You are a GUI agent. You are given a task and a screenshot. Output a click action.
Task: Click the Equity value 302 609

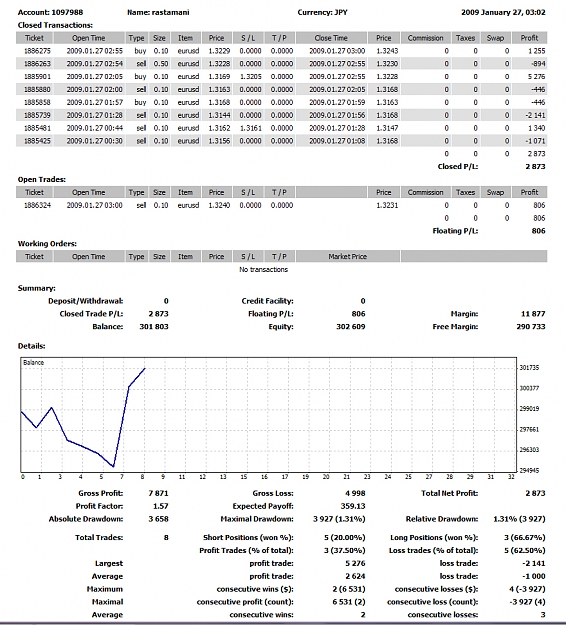click(x=351, y=326)
